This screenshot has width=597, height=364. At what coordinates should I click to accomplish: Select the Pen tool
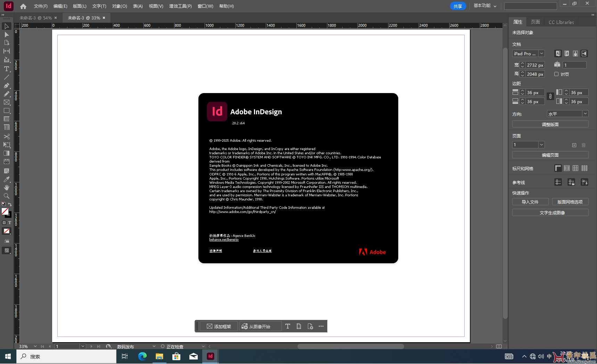coord(7,85)
